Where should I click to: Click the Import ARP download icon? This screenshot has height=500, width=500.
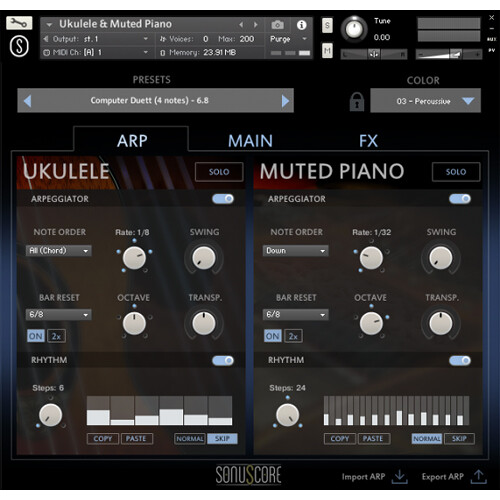pos(400,477)
